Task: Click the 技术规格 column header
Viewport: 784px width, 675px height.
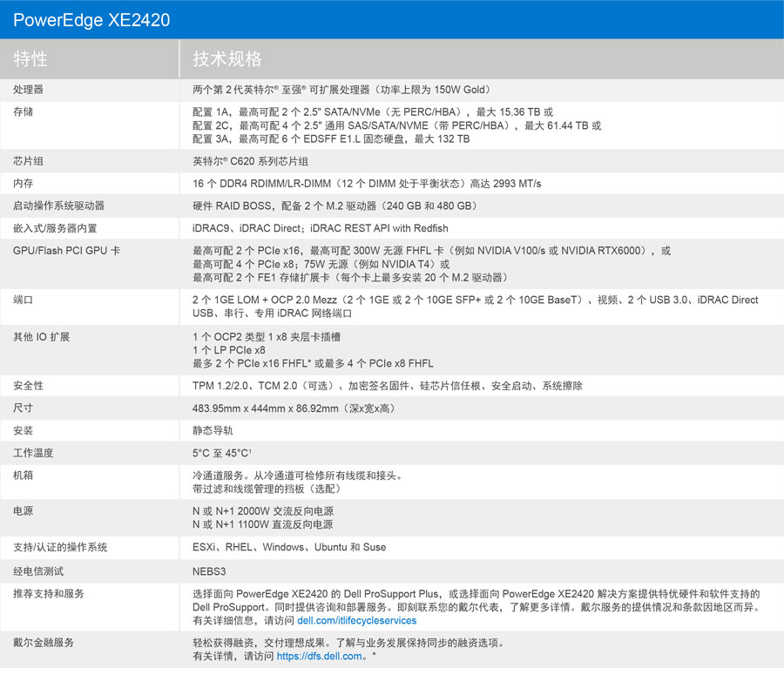Action: click(227, 59)
